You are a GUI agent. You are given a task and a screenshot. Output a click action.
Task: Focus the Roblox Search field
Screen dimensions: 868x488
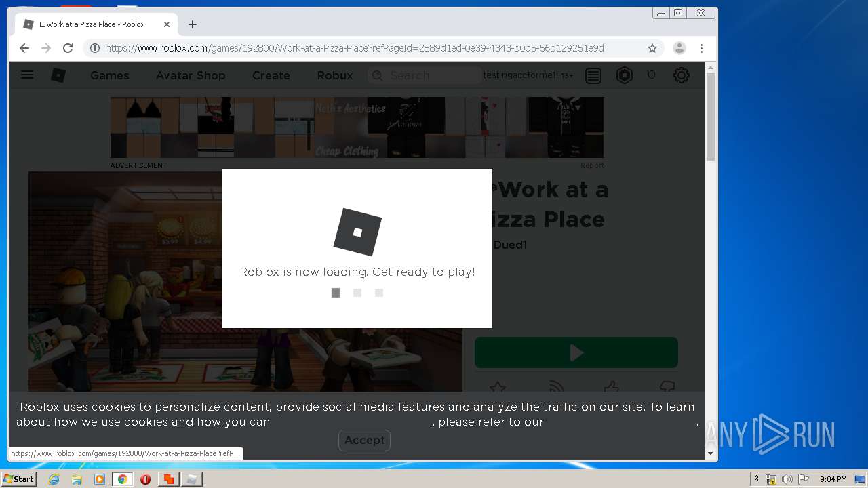tap(425, 75)
